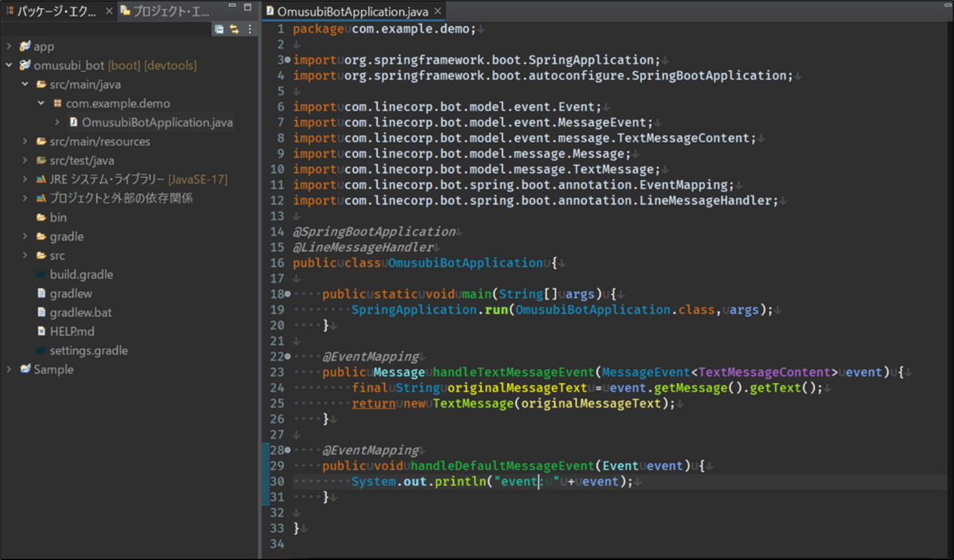This screenshot has height=560, width=954.
Task: Click originalMessageText variable on line 24
Action: [x=516, y=388]
